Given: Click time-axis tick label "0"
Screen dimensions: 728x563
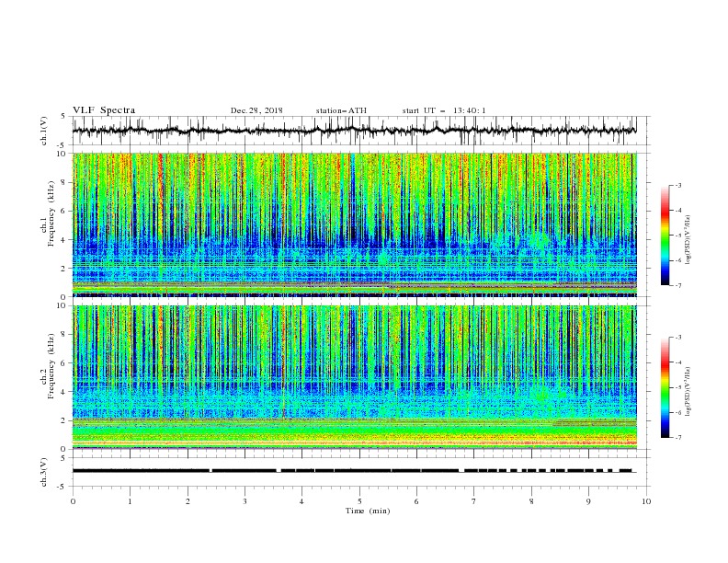Looking at the screenshot, I should pyautogui.click(x=73, y=501).
